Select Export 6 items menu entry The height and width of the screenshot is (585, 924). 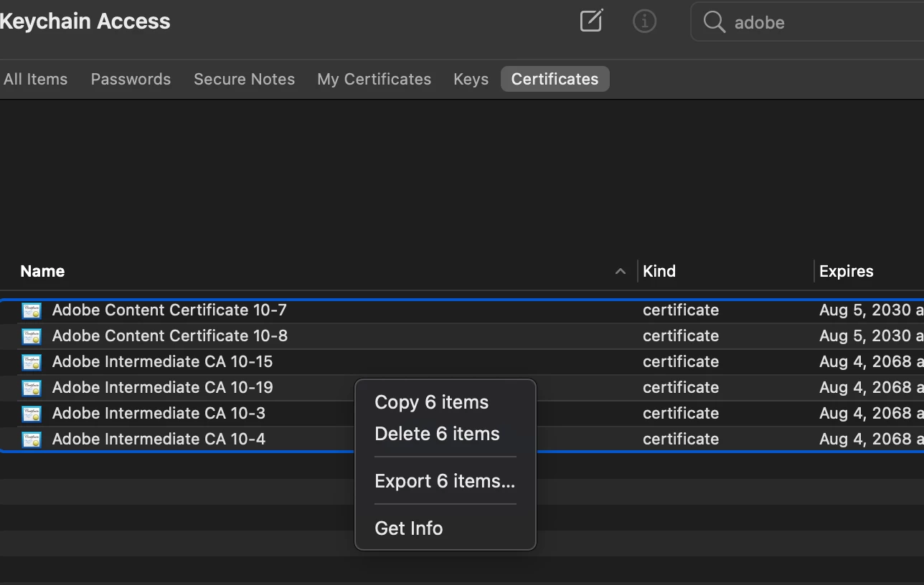tap(445, 481)
